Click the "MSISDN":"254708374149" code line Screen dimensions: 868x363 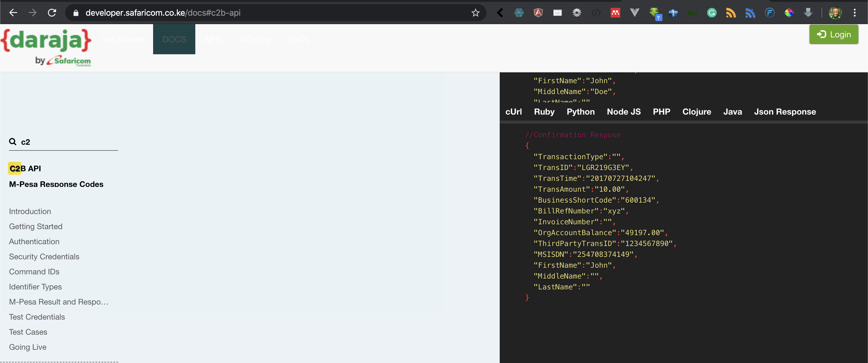[x=585, y=254]
